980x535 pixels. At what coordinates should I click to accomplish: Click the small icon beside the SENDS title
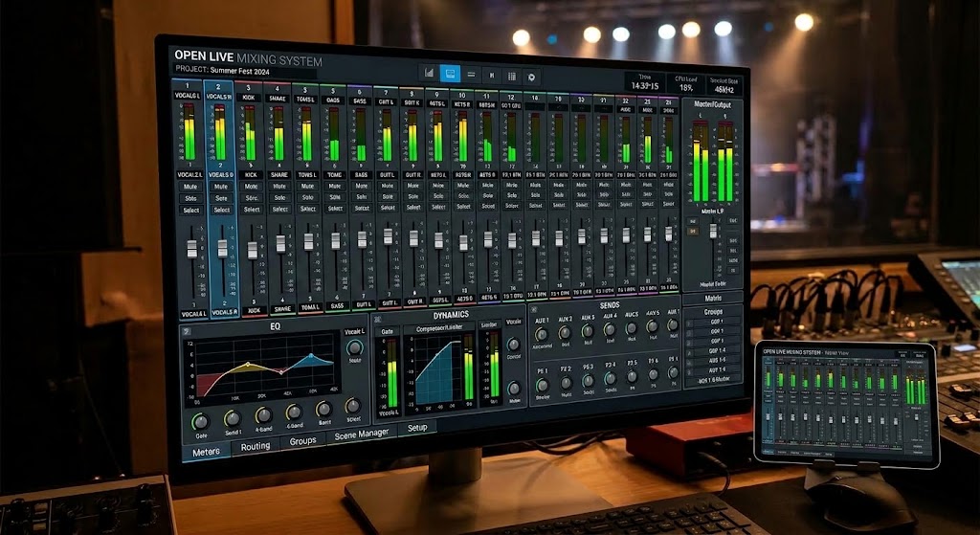(534, 309)
